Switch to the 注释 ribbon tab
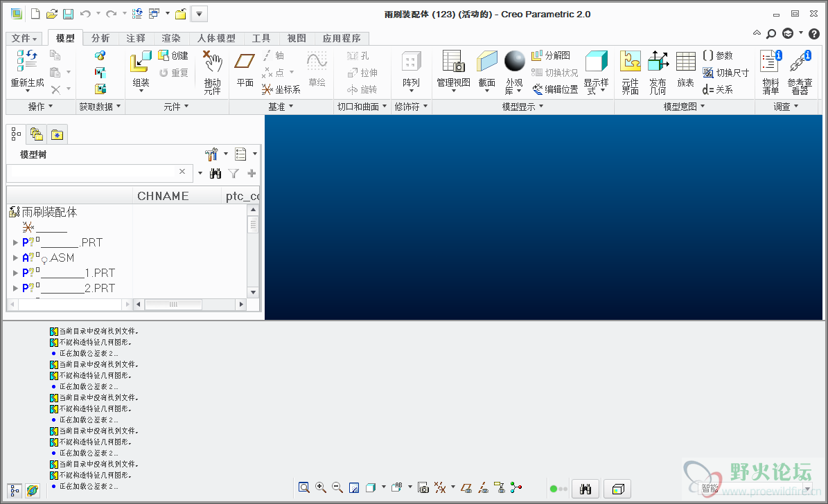828x504 pixels. point(136,39)
